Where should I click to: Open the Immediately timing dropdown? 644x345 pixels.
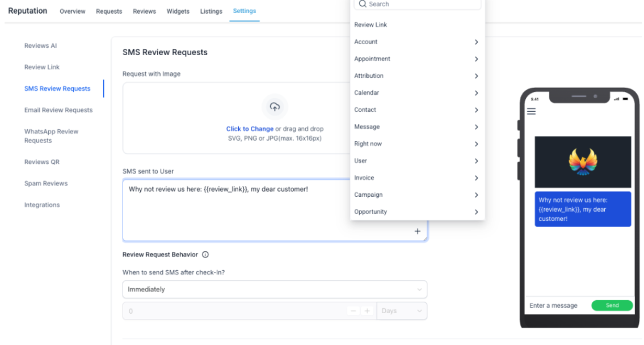point(275,289)
